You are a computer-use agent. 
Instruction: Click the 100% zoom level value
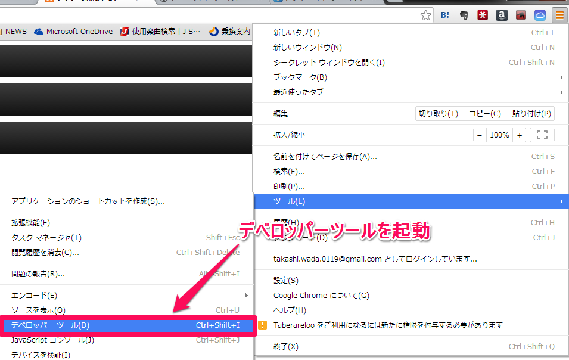click(x=499, y=135)
